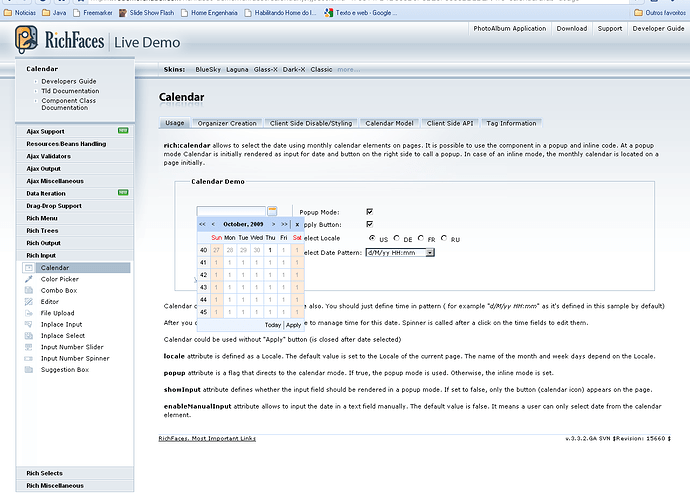Click the Input Number Spinner icon
Viewport: 690px width, 500px height.
[29, 358]
